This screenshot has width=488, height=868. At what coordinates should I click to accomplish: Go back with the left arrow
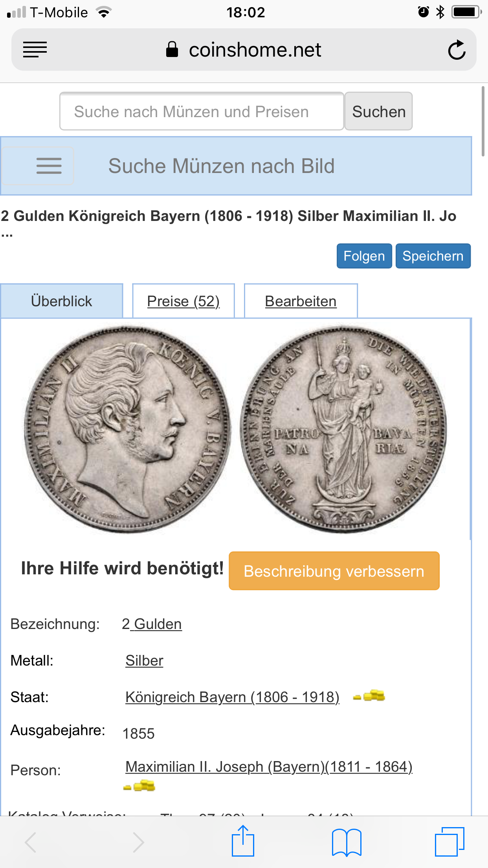click(31, 842)
